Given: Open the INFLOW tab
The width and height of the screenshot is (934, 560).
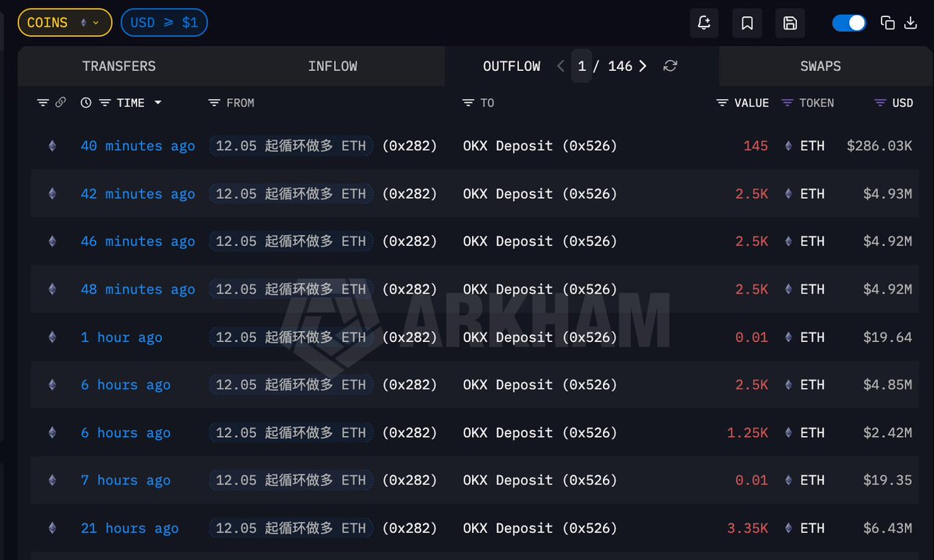Looking at the screenshot, I should pyautogui.click(x=333, y=66).
